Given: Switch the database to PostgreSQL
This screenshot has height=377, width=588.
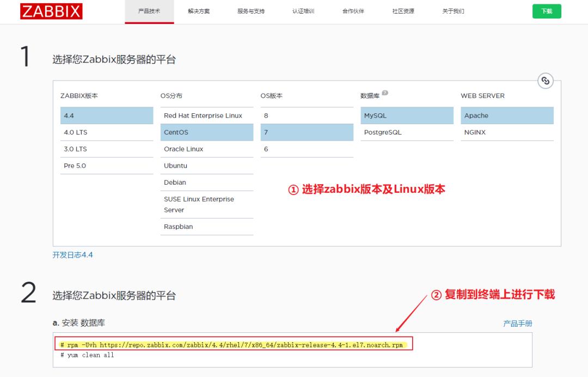Looking at the screenshot, I should click(407, 132).
